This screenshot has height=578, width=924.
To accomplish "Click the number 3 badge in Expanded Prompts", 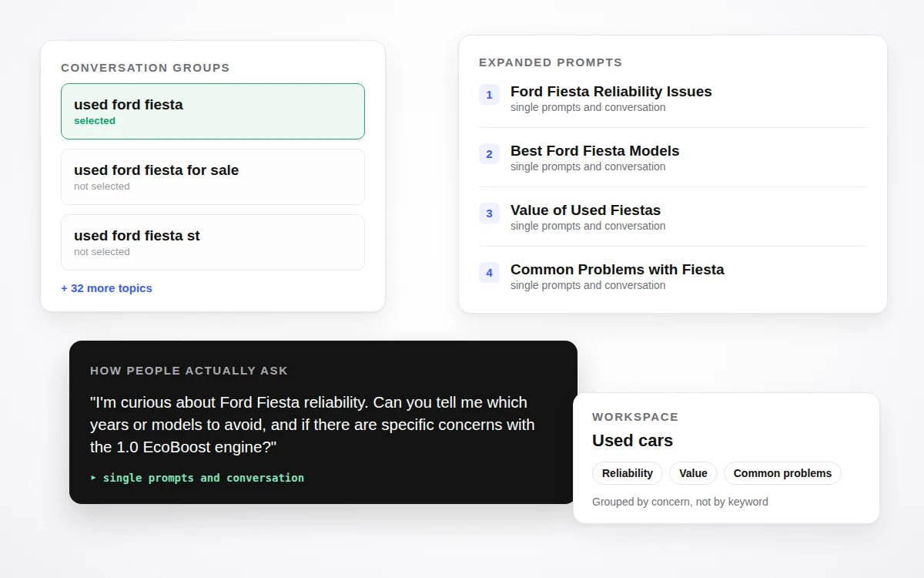I will (489, 213).
